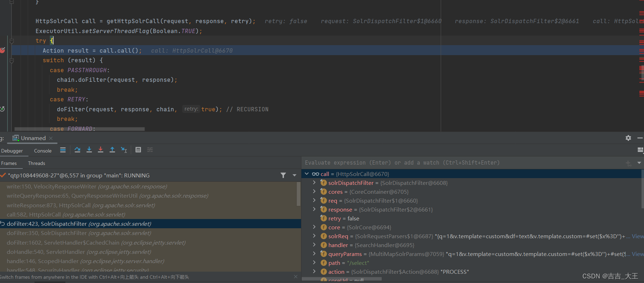Select frame writeQueryResponse:65, QueryResponseWriterUtil
The image size is (644, 283).
(107, 196)
